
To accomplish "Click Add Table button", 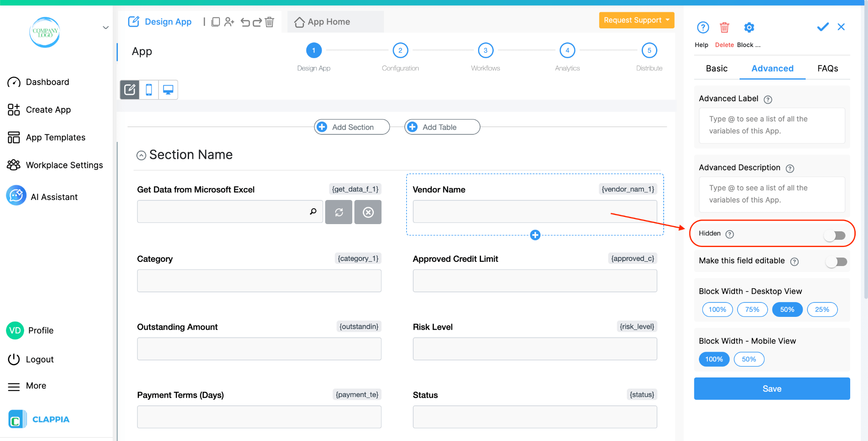I will pos(442,127).
